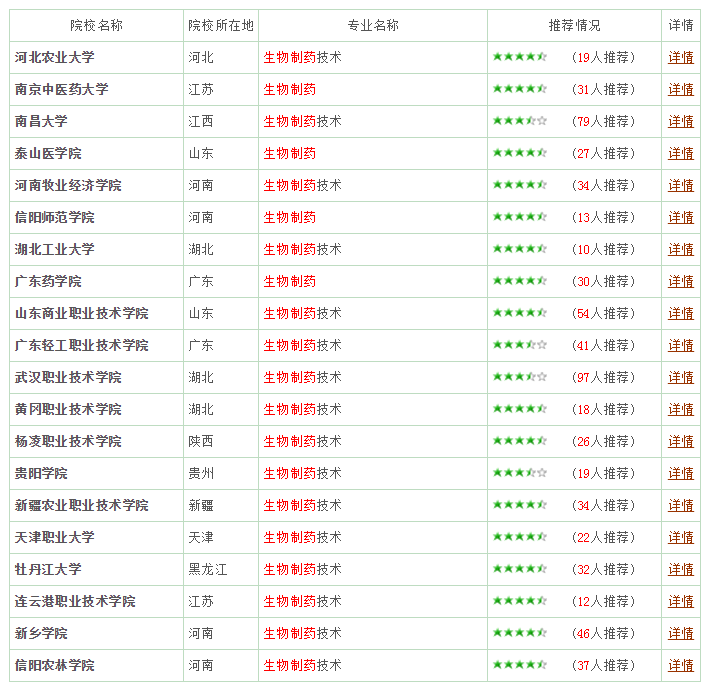Viewport: 710px width, 692px height.
Task: Click the 院校名称 column header
Action: [x=96, y=25]
